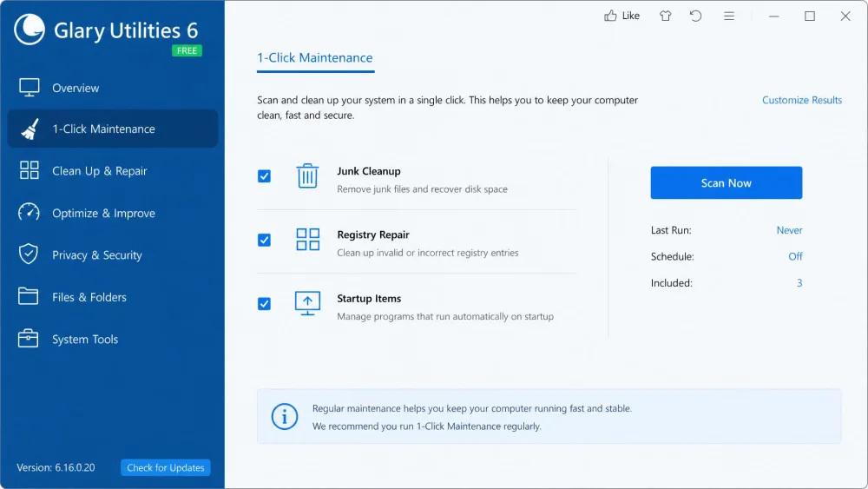Image resolution: width=868 pixels, height=489 pixels.
Task: Uncheck the Junk Cleanup checkbox
Action: pyautogui.click(x=264, y=176)
